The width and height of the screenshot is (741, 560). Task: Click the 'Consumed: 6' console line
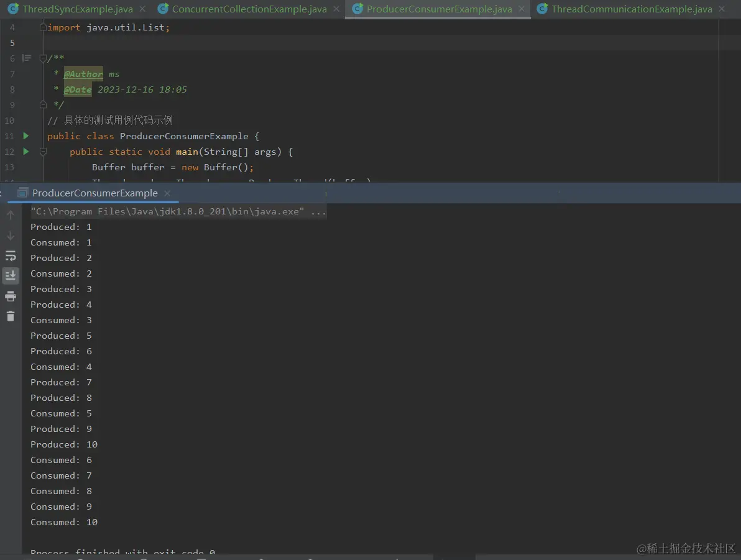tap(61, 460)
